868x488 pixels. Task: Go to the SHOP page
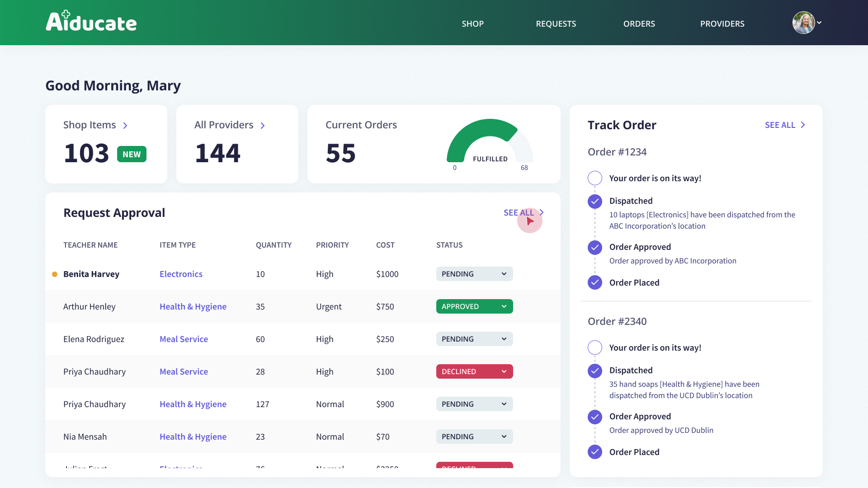(x=472, y=23)
